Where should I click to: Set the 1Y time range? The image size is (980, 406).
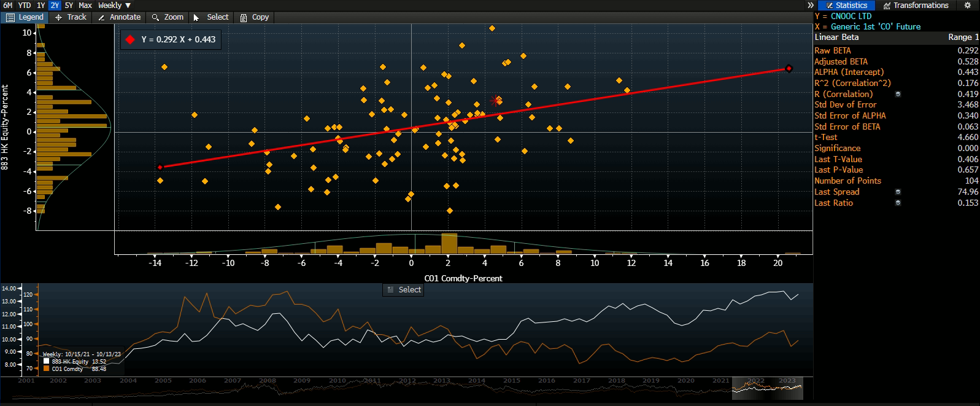tap(41, 5)
